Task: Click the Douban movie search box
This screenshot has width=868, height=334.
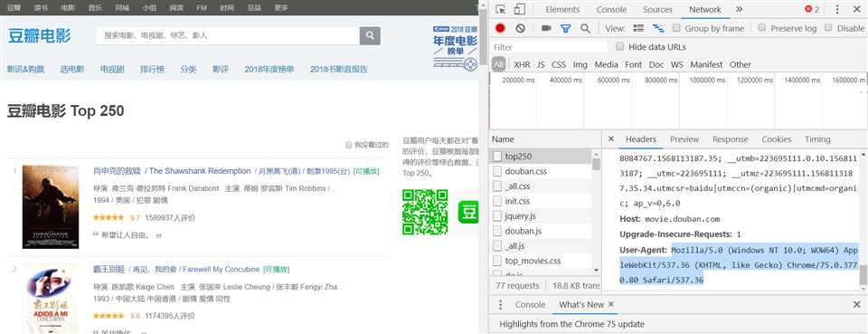Action: tap(228, 36)
